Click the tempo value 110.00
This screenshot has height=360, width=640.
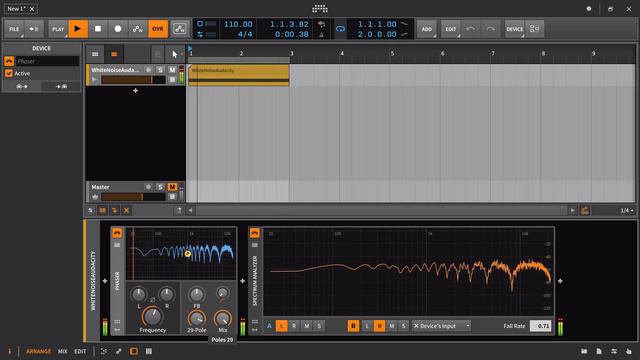(x=238, y=24)
